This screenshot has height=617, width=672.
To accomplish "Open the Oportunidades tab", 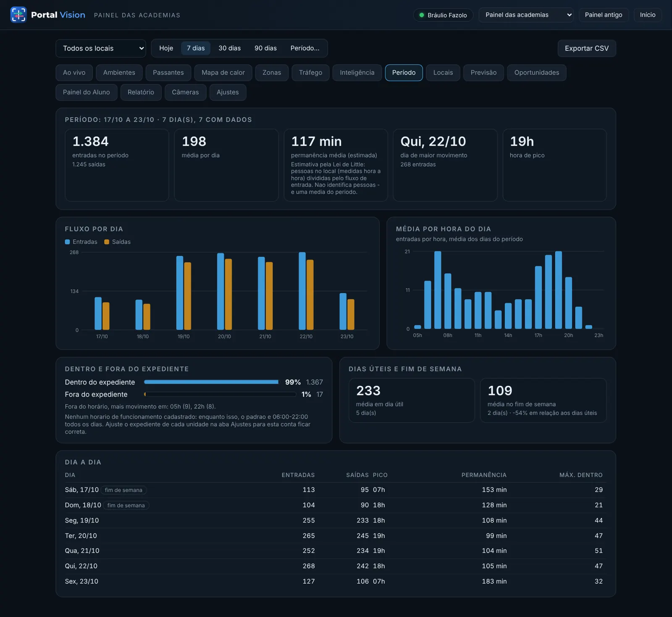I will tap(537, 73).
